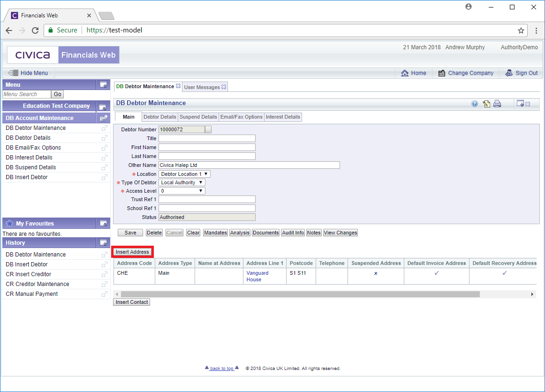
Task: Reload the browser page
Action: click(x=35, y=30)
